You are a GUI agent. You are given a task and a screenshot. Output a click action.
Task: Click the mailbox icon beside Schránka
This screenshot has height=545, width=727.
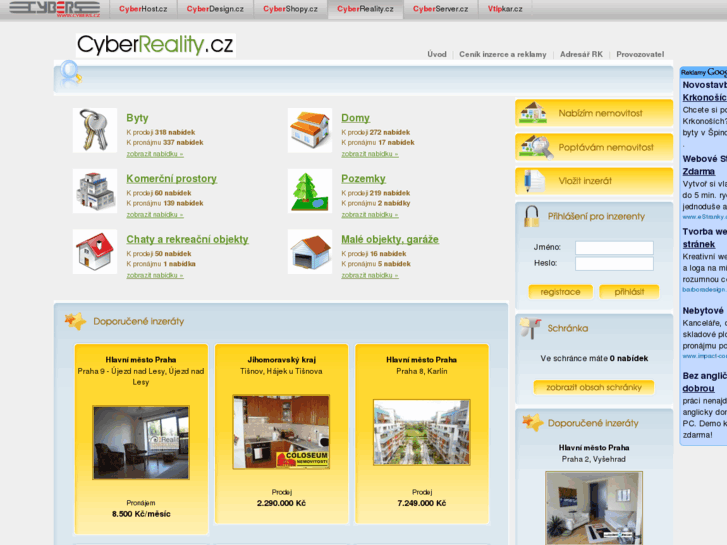530,328
